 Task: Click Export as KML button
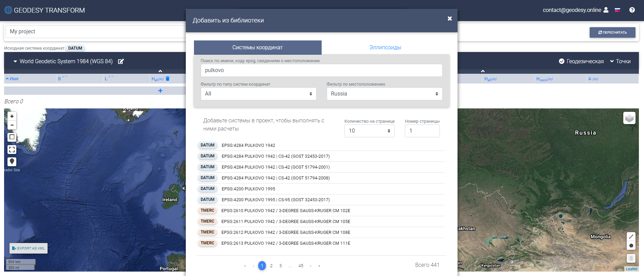[29, 248]
